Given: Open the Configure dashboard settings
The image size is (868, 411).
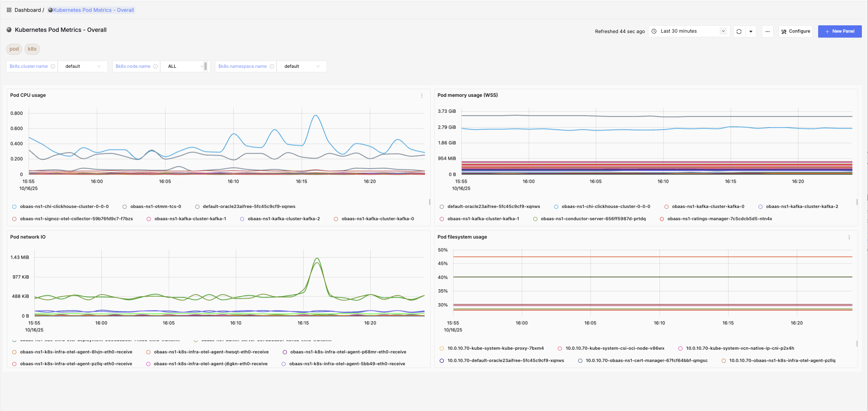Looking at the screenshot, I should pos(795,31).
